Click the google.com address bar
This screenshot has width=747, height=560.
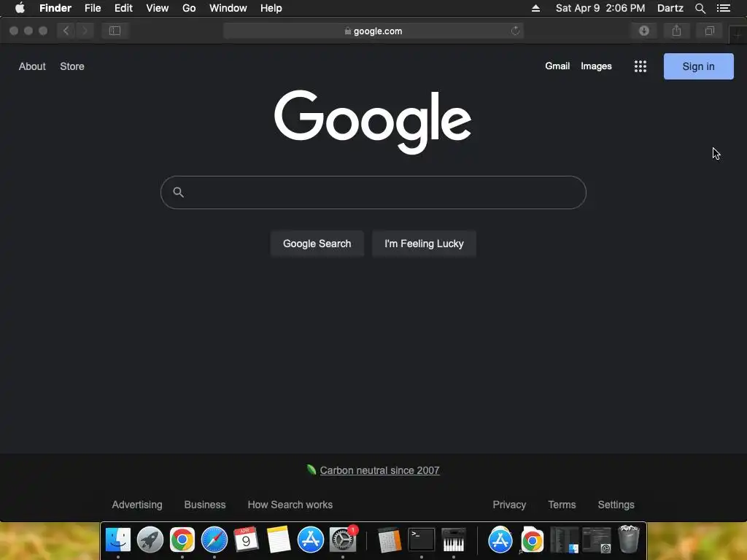click(373, 31)
